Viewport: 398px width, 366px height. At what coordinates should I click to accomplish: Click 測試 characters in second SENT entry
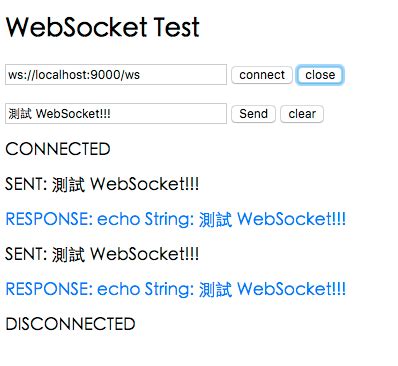[68, 254]
